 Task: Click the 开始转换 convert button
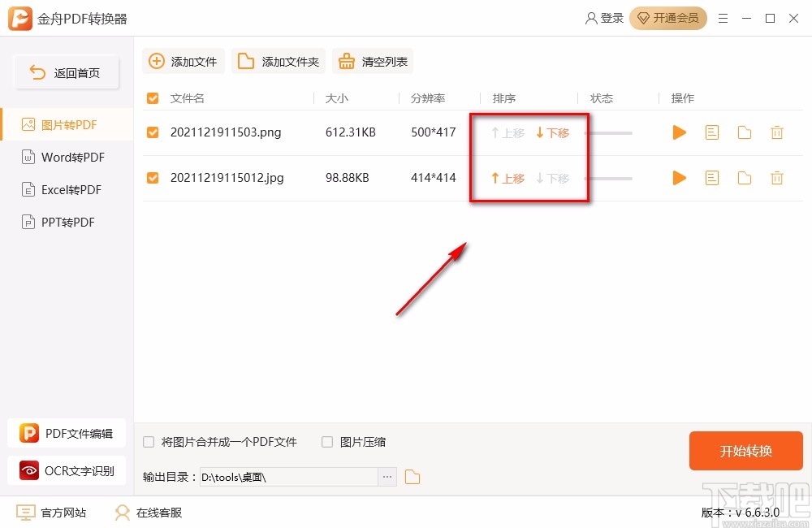745,451
